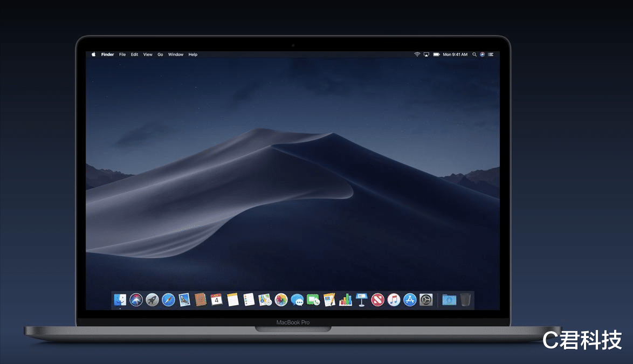633x364 pixels.
Task: Open Downloads folder in Dock
Action: click(449, 300)
